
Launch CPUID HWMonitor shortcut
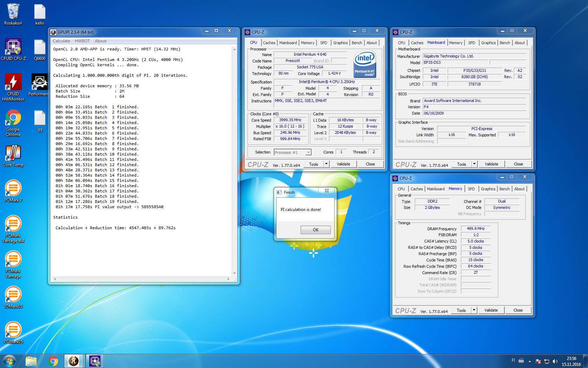tap(13, 87)
